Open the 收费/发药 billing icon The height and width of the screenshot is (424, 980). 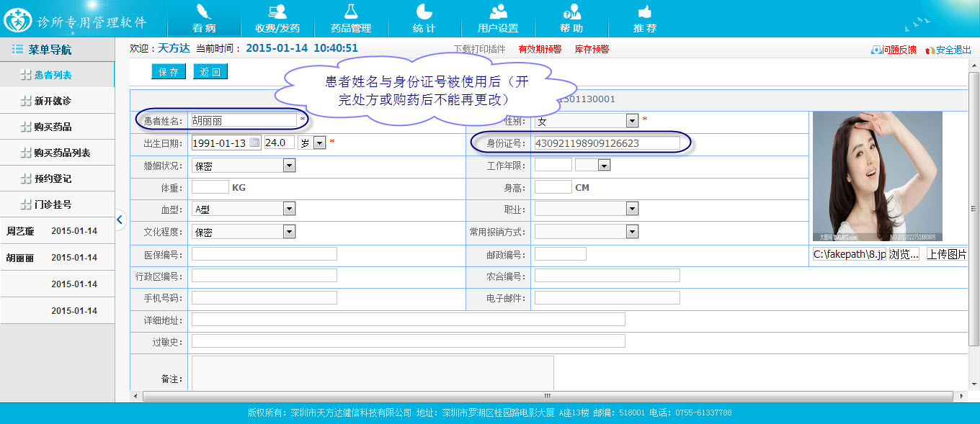[x=277, y=12]
